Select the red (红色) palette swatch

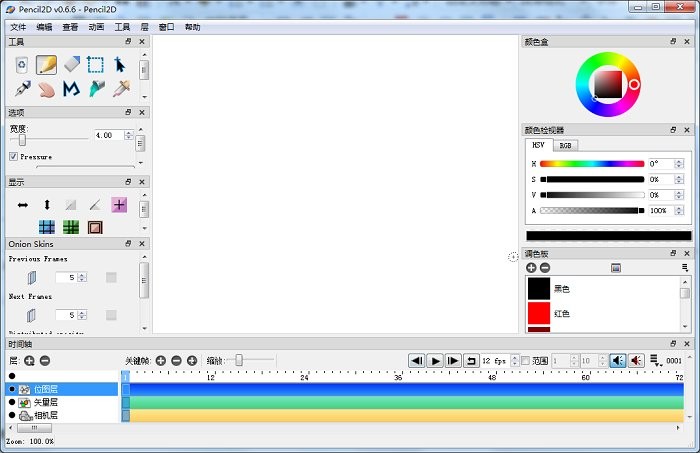539,313
